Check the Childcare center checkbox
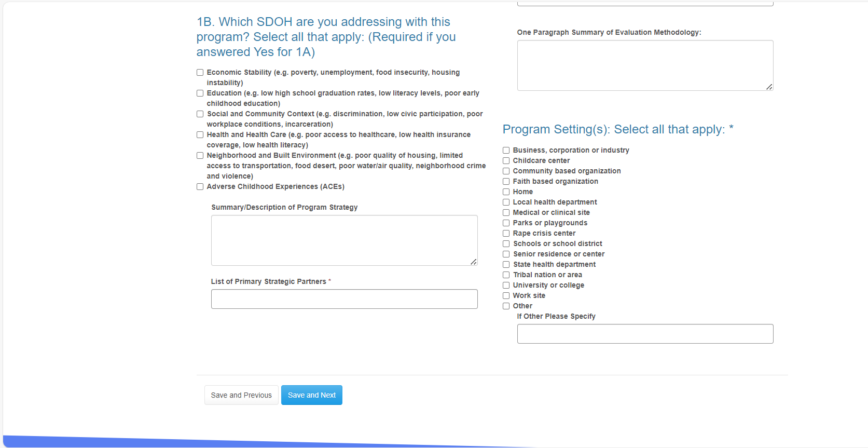The height and width of the screenshot is (448, 868). coord(506,161)
